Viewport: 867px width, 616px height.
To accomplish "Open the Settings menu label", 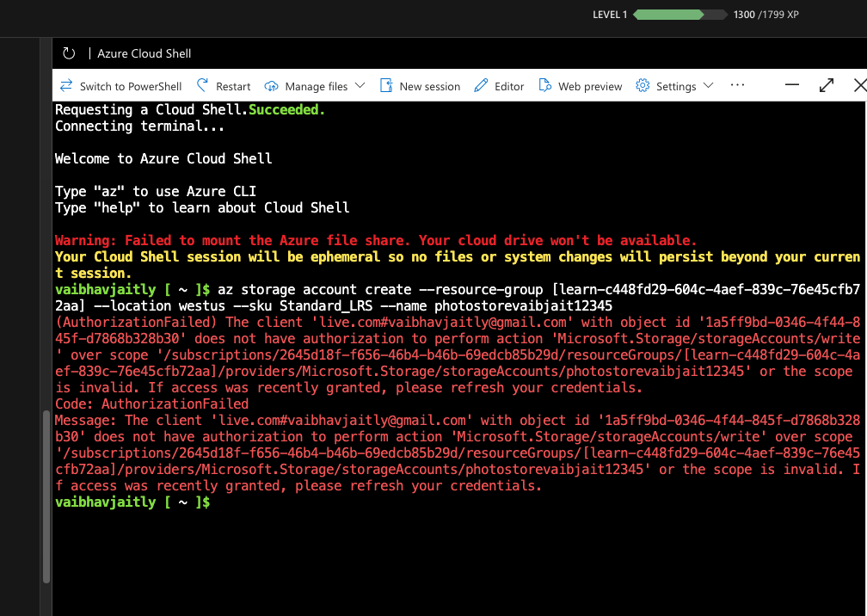I will click(676, 86).
